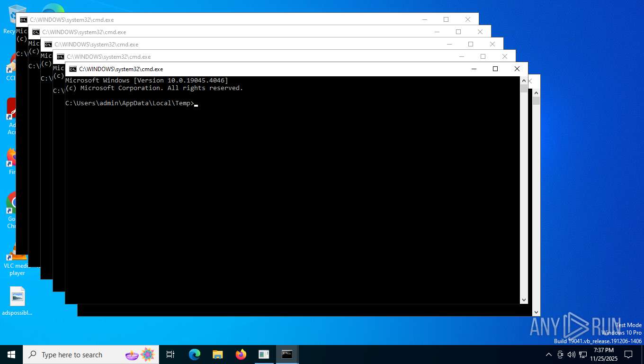Click the command prompt line C:\Users\admin\AppData\Local\Temp>

click(129, 103)
